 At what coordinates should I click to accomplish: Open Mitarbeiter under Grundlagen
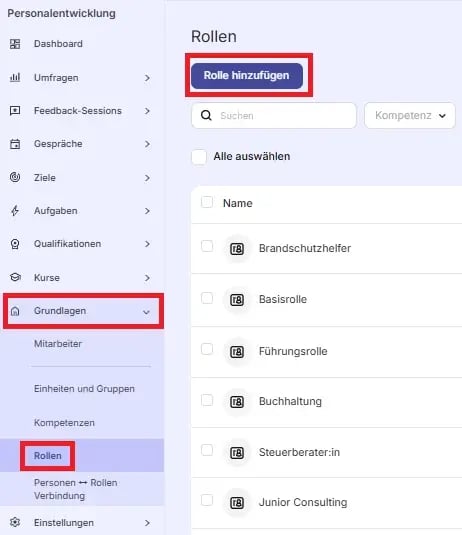click(58, 344)
